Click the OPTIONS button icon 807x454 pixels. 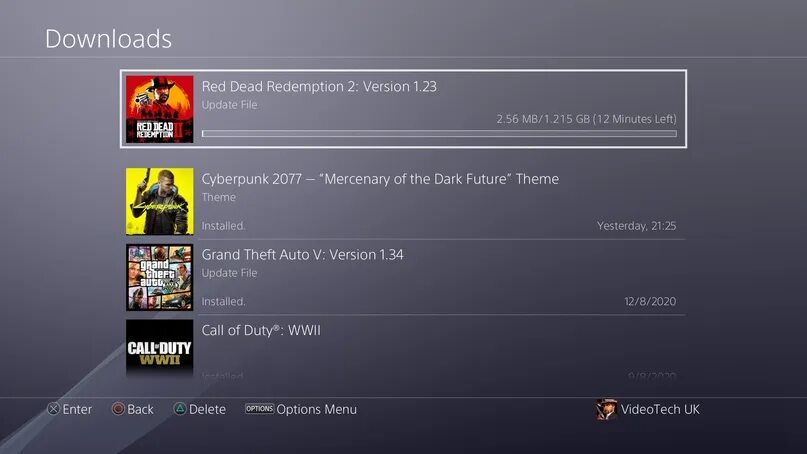(259, 409)
